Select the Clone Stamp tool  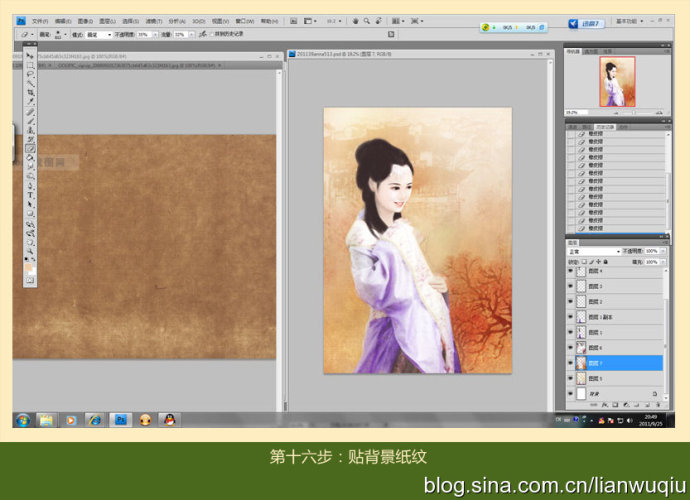30,131
